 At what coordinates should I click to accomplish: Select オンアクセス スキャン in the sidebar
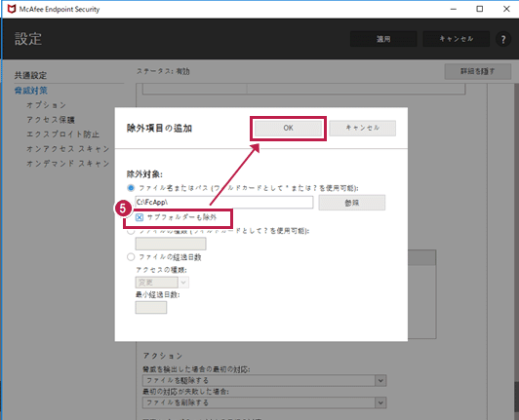pos(68,149)
